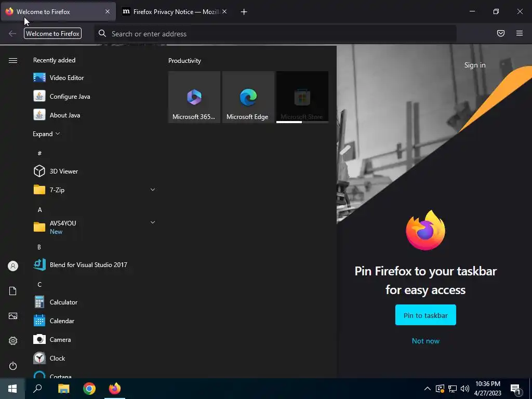This screenshot has width=532, height=399.
Task: Click the Productivity group header
Action: click(x=184, y=61)
